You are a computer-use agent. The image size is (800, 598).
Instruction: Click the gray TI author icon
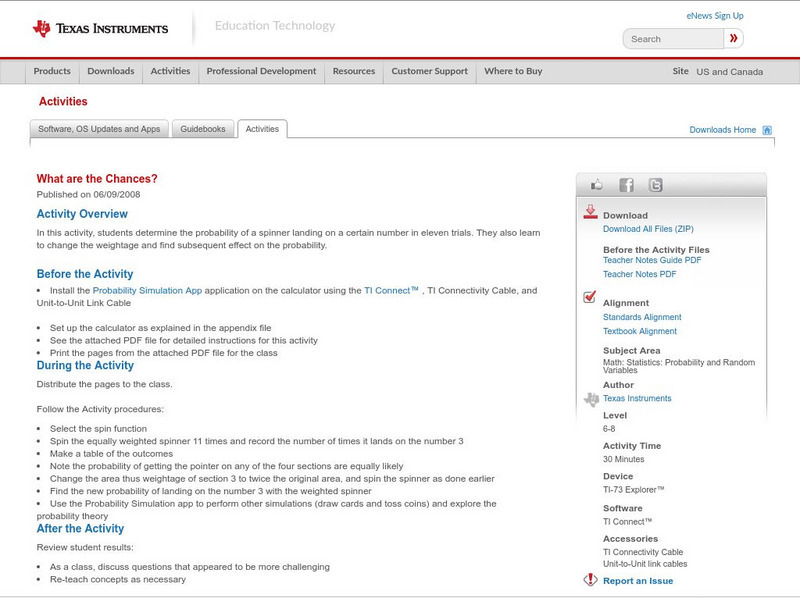[591, 399]
